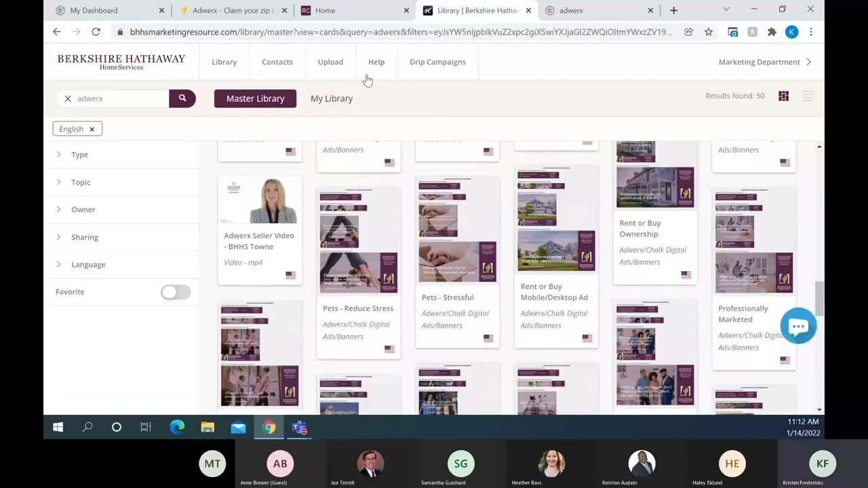Click the Chrome taskbar icon
Screen dimensions: 868x488
269,428
